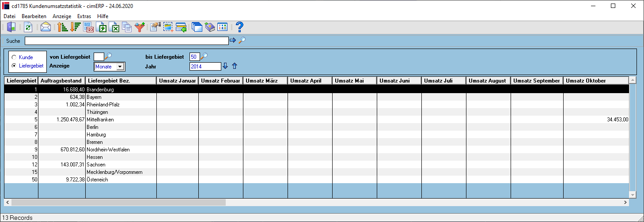Screen dimensions: 644x222
Task: Click the horizontal scrollbar right arrow
Action: tap(625, 202)
